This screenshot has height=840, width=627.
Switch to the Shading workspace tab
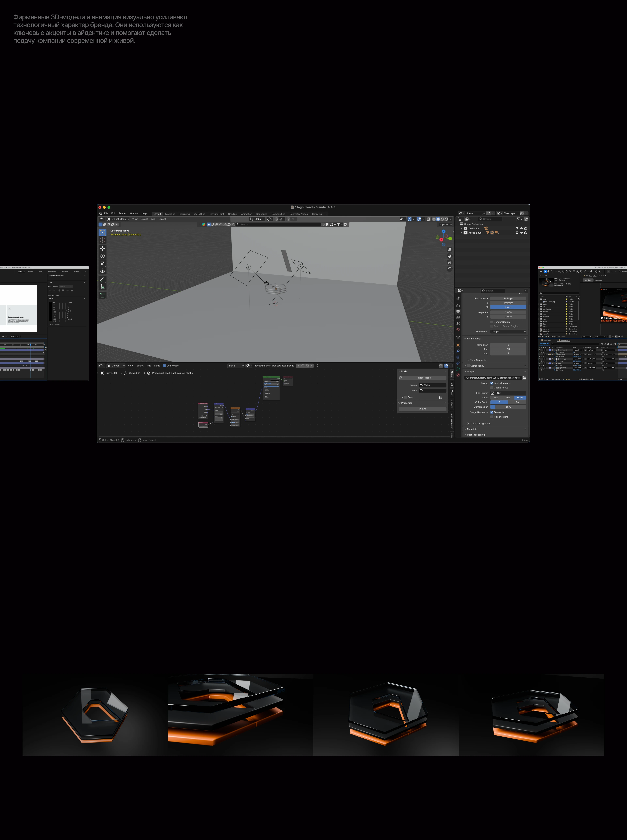coord(232,214)
